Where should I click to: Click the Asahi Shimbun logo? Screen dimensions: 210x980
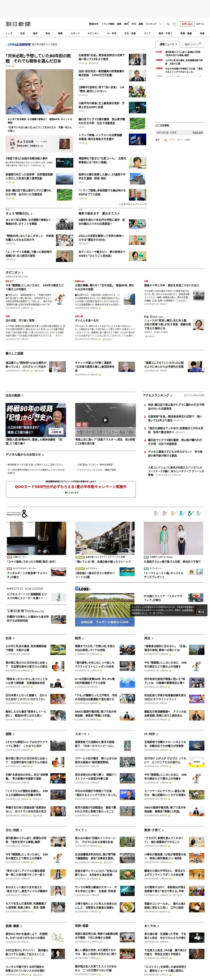pos(18,24)
